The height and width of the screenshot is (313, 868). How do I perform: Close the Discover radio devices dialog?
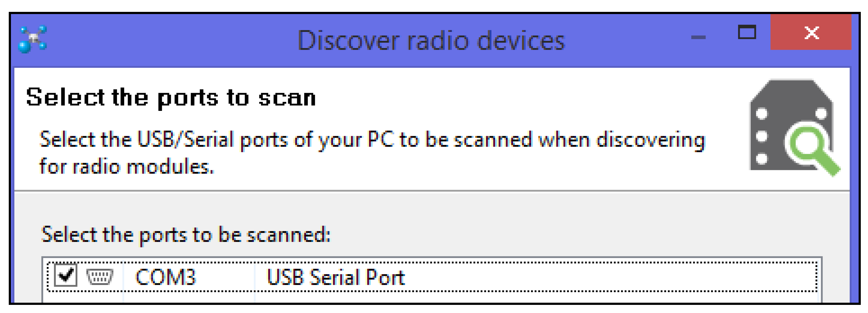click(x=811, y=33)
